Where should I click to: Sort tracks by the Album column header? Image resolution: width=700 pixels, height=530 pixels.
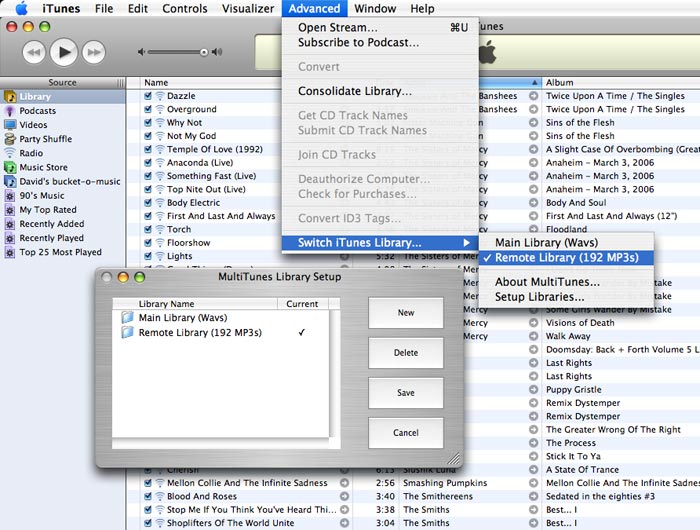[621, 83]
